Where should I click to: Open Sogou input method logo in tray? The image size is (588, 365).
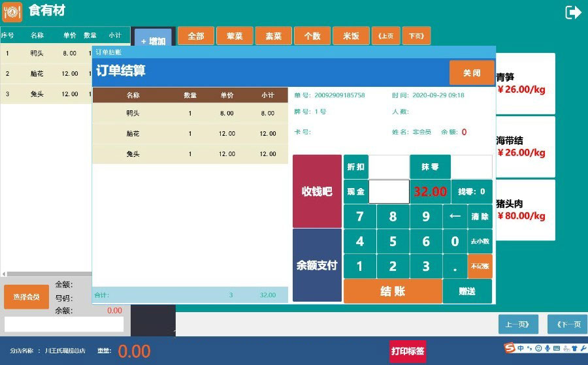pos(509,348)
